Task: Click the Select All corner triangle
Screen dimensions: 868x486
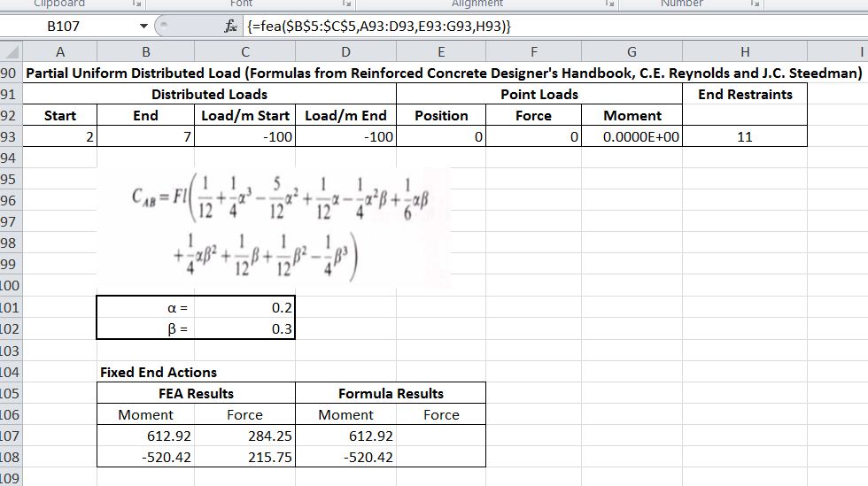Action: coord(11,52)
